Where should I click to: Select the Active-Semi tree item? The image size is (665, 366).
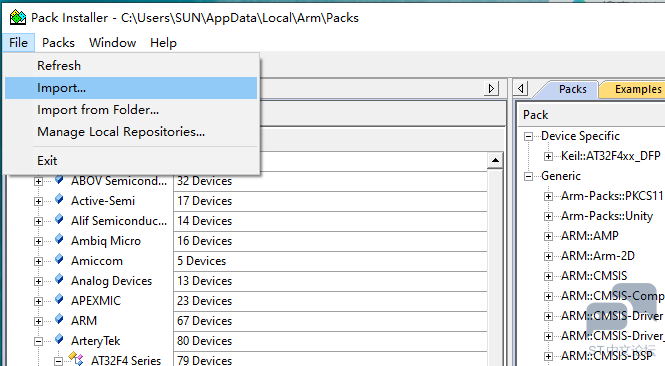pyautogui.click(x=103, y=201)
